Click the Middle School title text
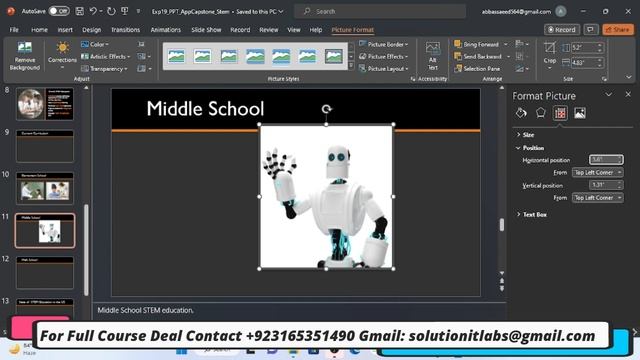This screenshot has width=640, height=360. click(x=205, y=109)
